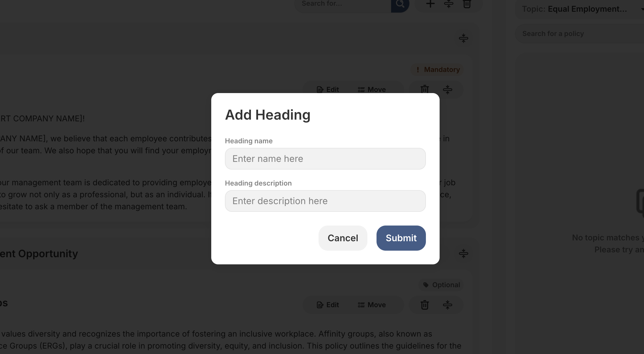Click the search magnifier icon at top

400,4
